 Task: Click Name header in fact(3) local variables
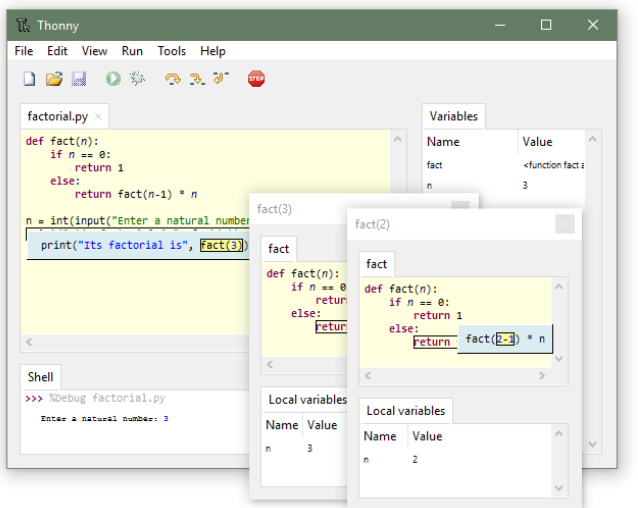282,425
